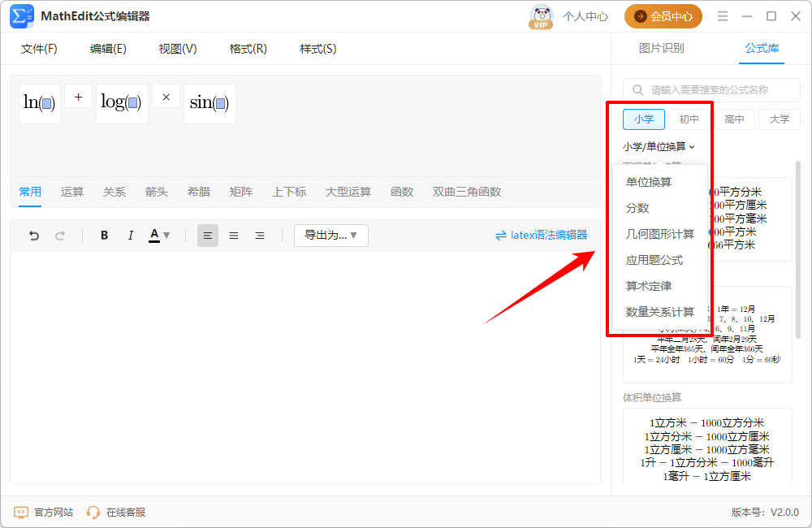This screenshot has height=528, width=812.
Task: Open the hamburger main menu
Action: pyautogui.click(x=723, y=16)
